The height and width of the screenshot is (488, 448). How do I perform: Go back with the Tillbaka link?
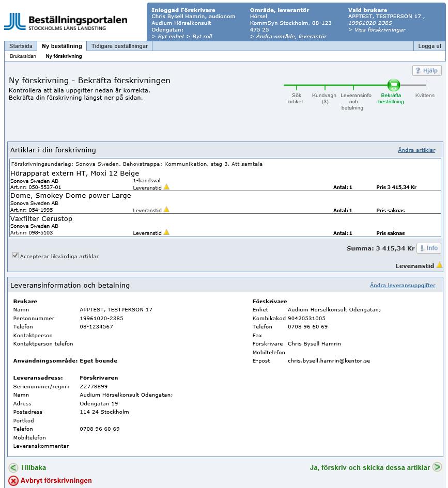(33, 467)
